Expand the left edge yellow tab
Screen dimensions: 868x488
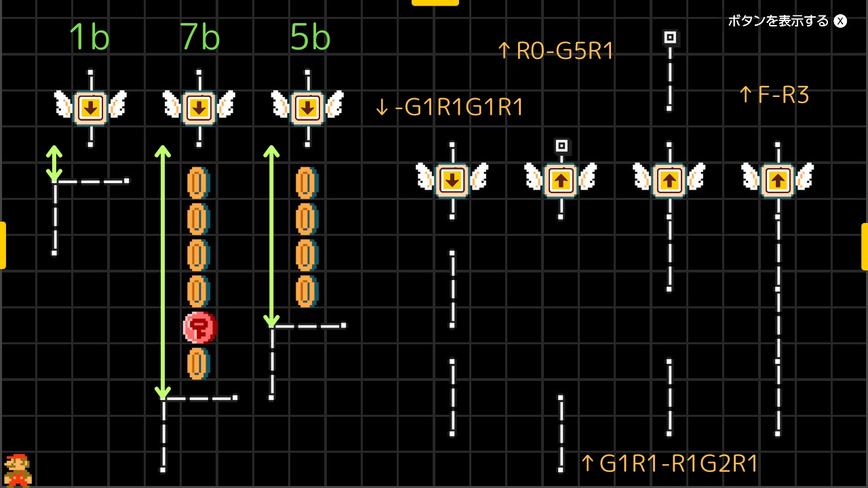3,245
